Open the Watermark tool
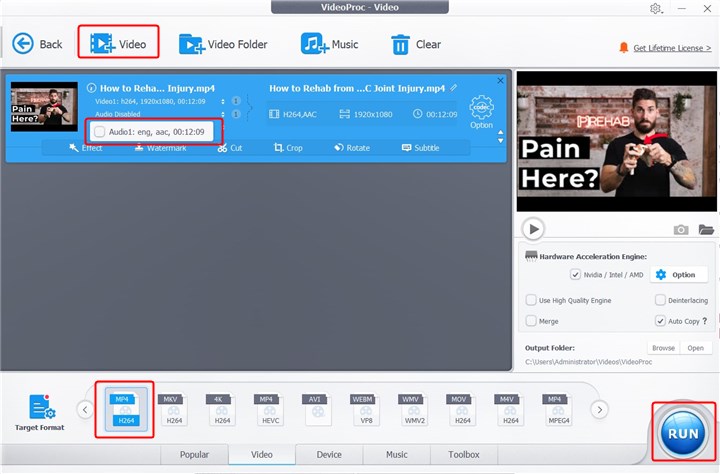 tap(161, 147)
